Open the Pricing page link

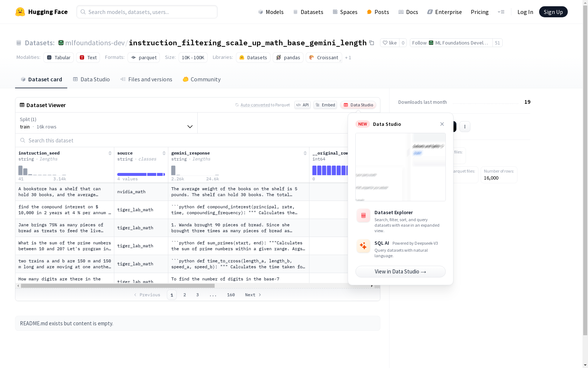480,12
